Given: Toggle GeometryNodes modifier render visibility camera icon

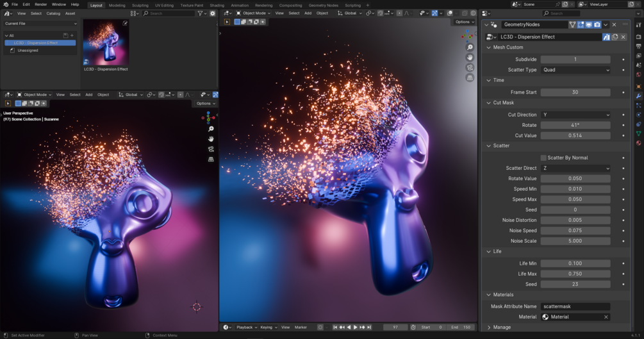Looking at the screenshot, I should click(597, 24).
